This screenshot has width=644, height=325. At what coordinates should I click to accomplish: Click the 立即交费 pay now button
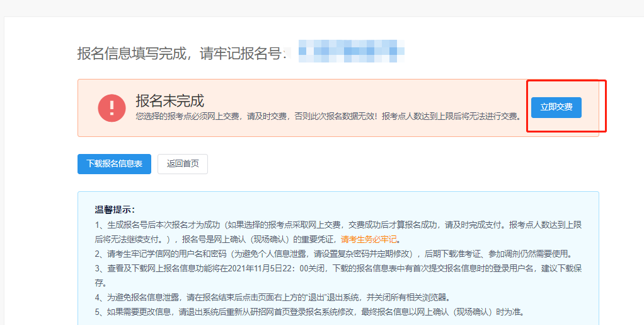pos(556,107)
